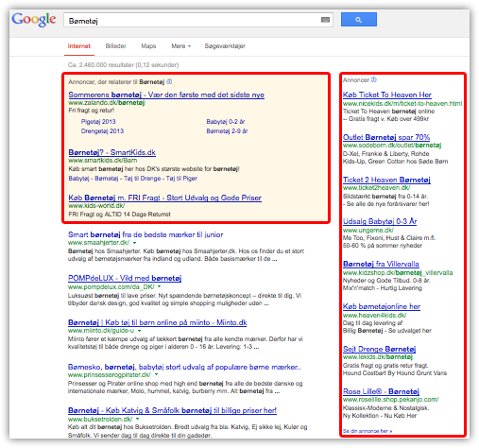The width and height of the screenshot is (479, 448).
Task: Expand the Mere dropdown menu
Action: coord(181,46)
